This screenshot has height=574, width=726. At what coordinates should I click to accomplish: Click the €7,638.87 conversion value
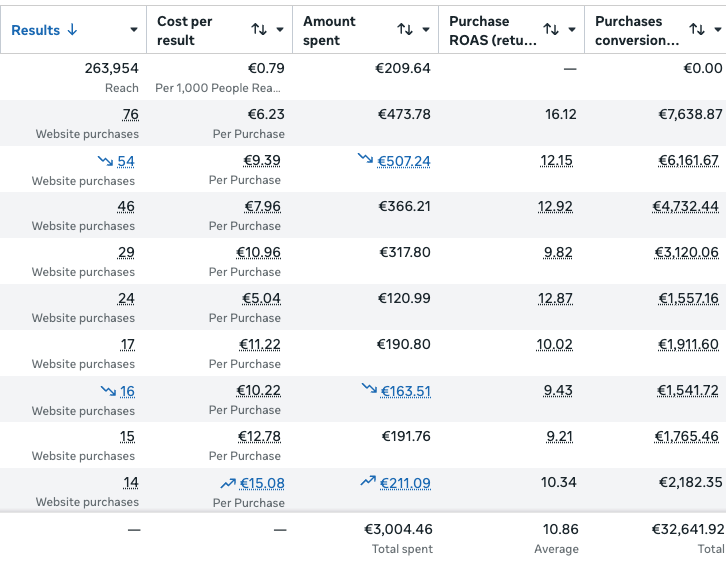[690, 114]
